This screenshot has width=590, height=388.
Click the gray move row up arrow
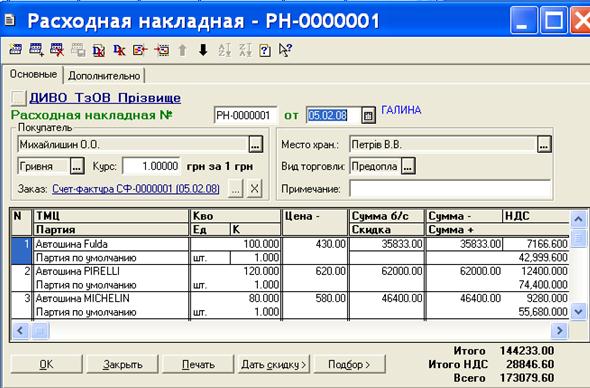(182, 50)
